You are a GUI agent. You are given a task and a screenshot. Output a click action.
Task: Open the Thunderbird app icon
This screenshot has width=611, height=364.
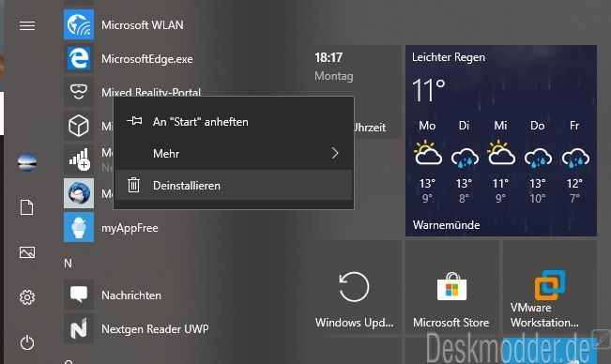(79, 193)
